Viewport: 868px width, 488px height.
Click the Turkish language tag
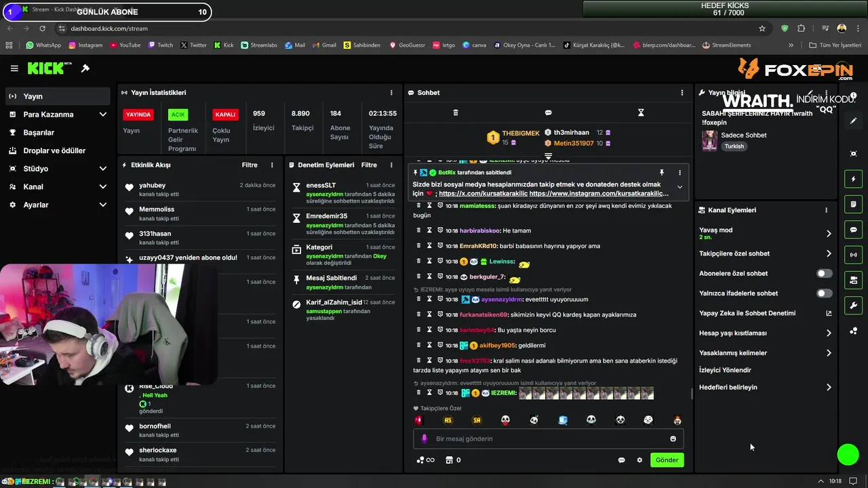tap(734, 146)
